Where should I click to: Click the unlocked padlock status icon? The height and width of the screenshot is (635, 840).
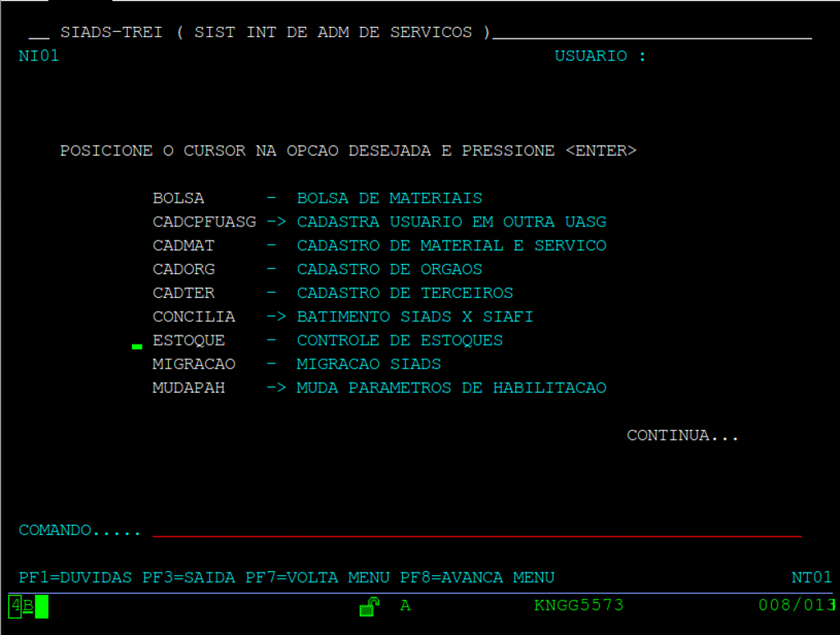click(x=369, y=606)
